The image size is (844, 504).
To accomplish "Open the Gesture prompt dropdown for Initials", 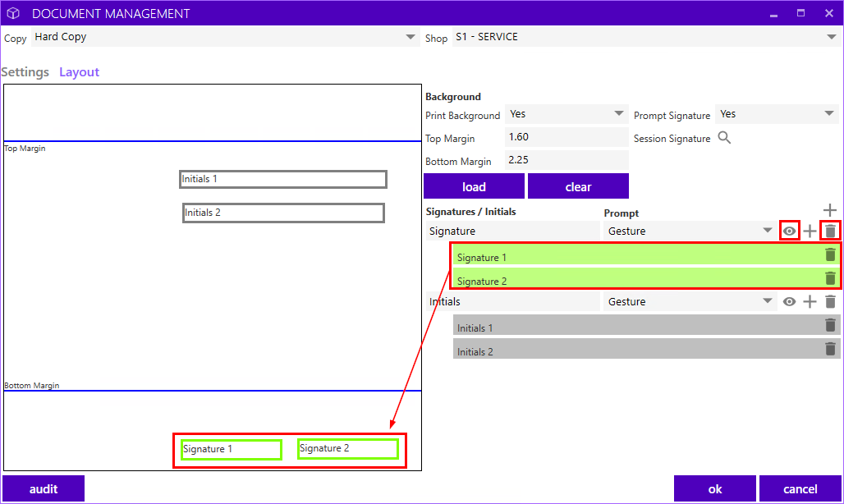I will pos(690,302).
